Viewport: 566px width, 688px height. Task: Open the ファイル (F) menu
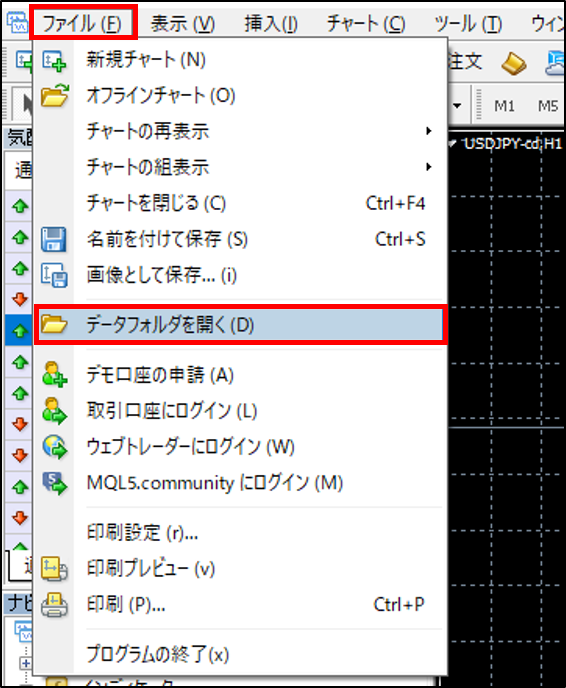[82, 23]
